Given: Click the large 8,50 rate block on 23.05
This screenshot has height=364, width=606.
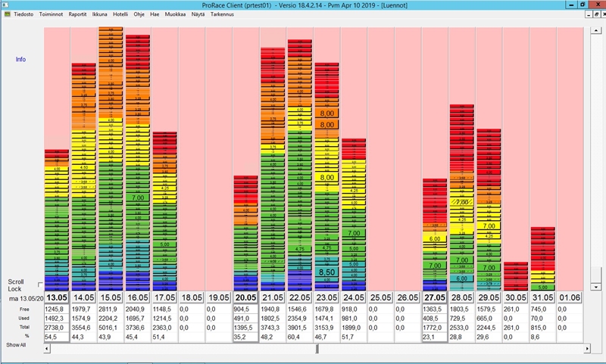Looking at the screenshot, I should click(x=326, y=272).
